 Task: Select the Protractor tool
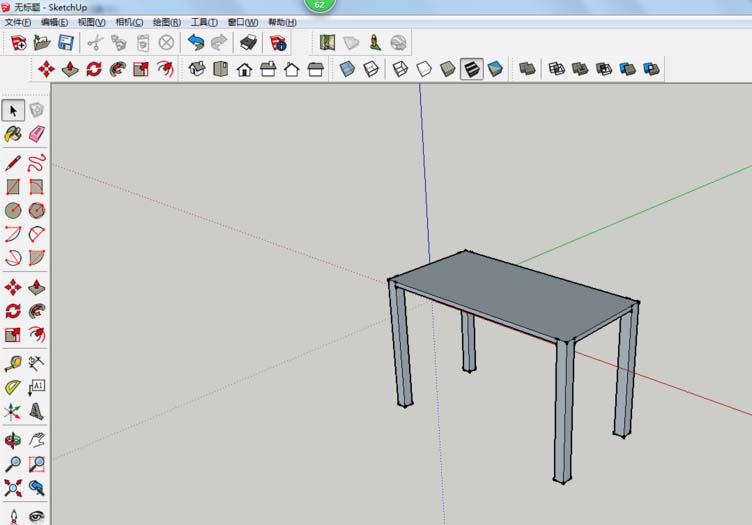13,387
